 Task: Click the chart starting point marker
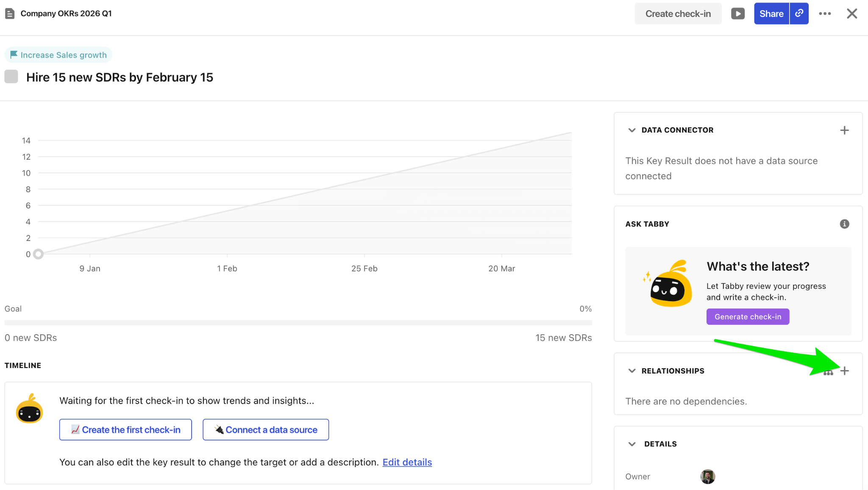(38, 254)
